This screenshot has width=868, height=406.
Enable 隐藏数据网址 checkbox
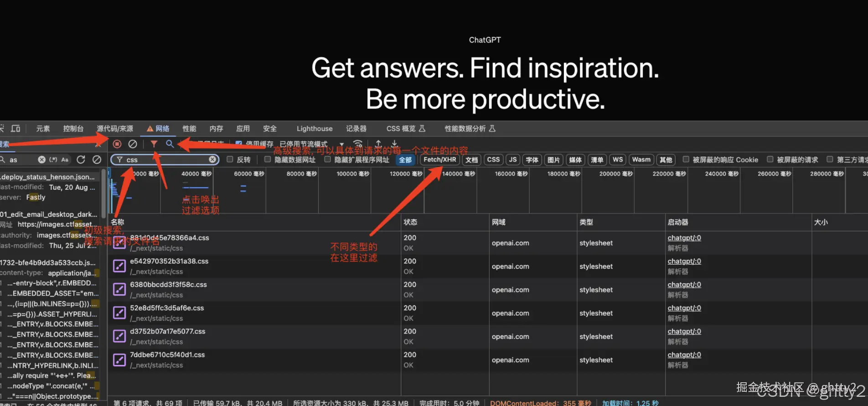(268, 159)
